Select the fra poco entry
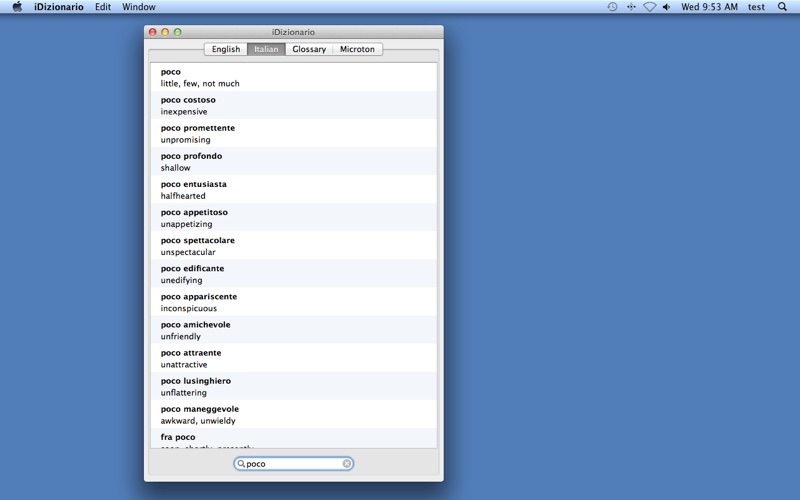Screen dimensions: 800x500 pyautogui.click(x=294, y=438)
